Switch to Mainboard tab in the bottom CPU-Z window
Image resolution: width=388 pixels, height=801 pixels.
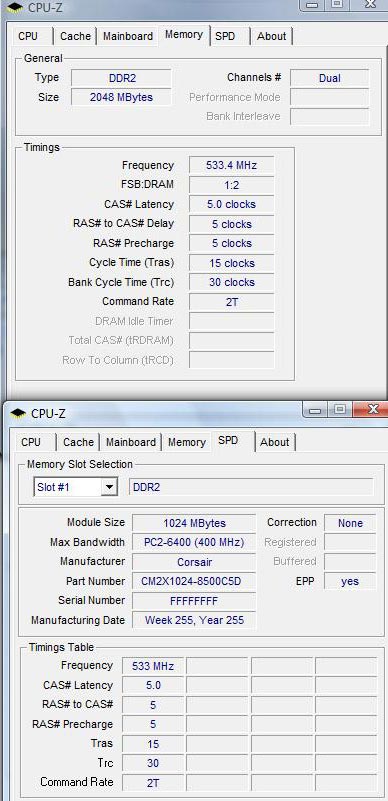coord(131,442)
